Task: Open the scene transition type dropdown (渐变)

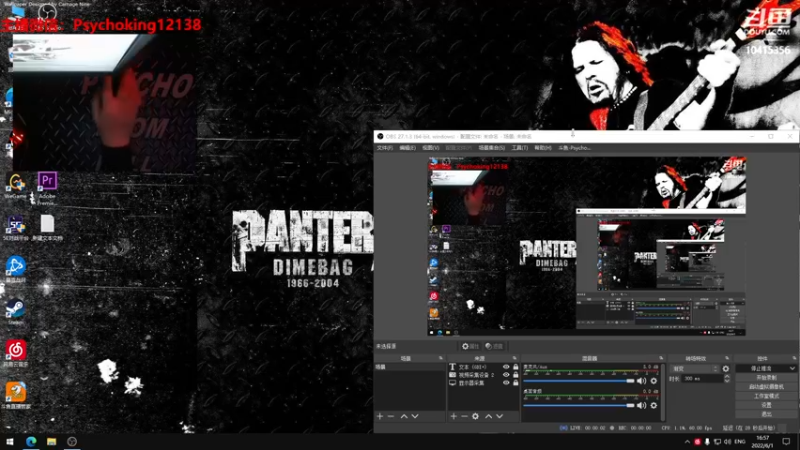Action: tap(694, 369)
